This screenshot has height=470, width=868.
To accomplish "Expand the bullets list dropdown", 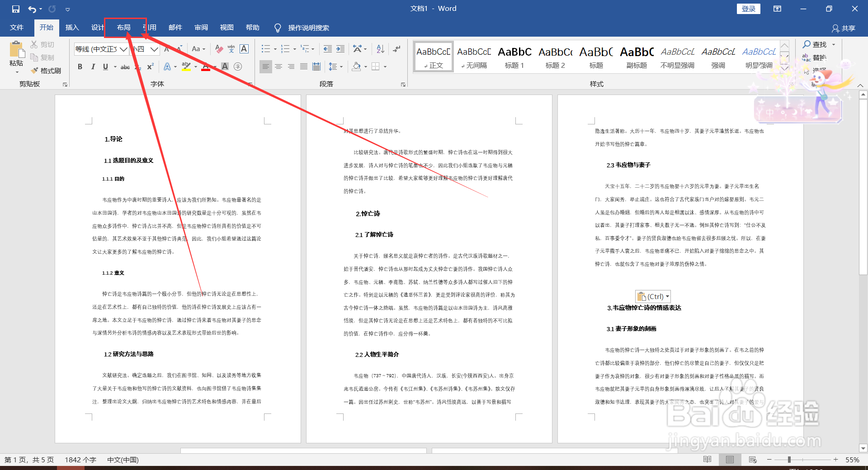I will [x=276, y=49].
